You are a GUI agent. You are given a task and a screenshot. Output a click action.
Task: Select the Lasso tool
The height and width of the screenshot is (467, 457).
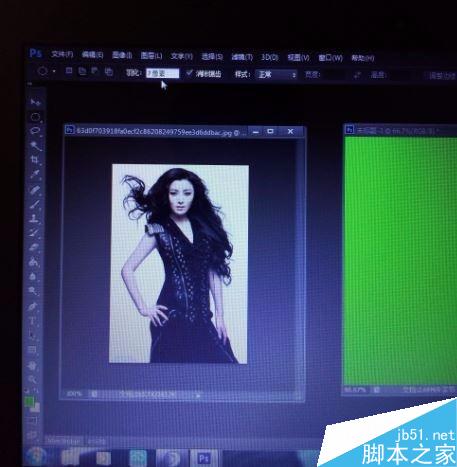(35, 131)
